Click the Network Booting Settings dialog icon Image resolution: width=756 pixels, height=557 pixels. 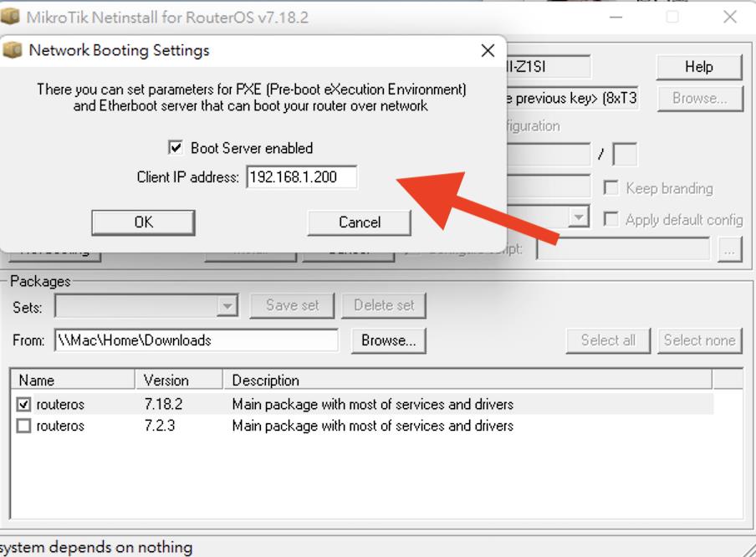(13, 50)
